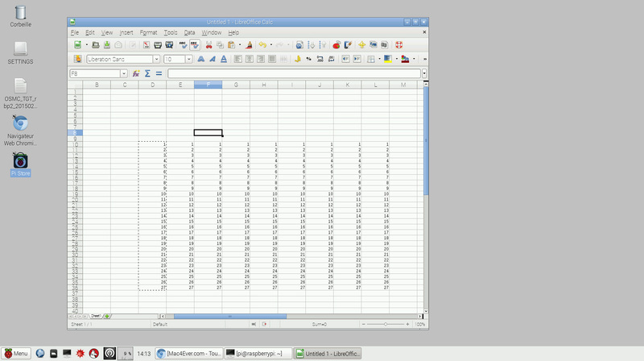Open the New document dropdown arrow
The image size is (644, 361).
pyautogui.click(x=87, y=45)
